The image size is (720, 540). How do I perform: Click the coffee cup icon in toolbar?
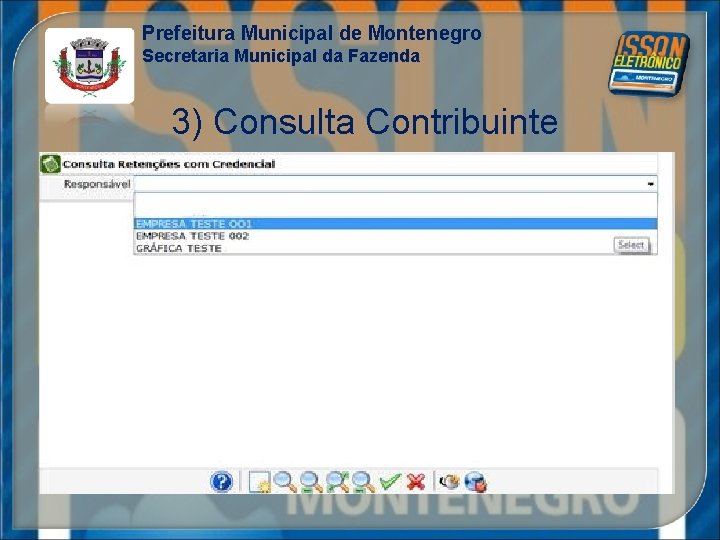click(x=449, y=482)
